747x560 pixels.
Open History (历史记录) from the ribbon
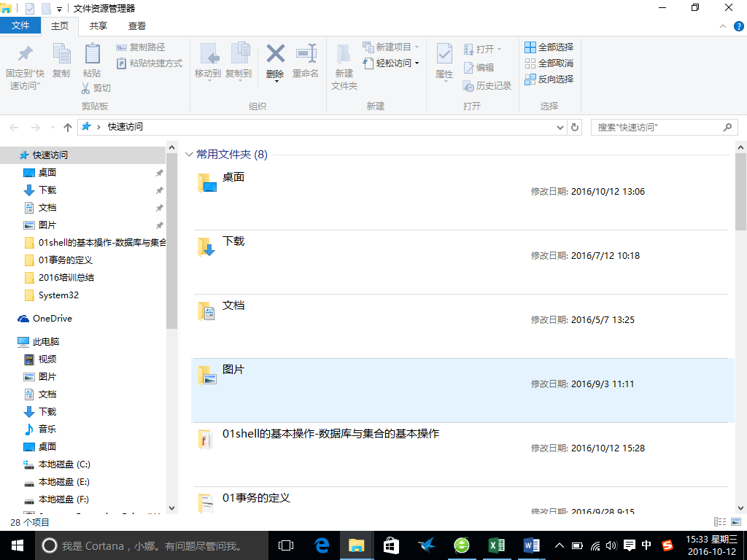pyautogui.click(x=487, y=86)
